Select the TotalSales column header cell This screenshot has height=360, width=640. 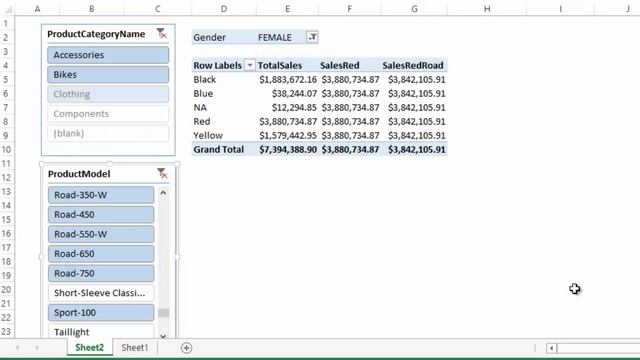point(287,65)
